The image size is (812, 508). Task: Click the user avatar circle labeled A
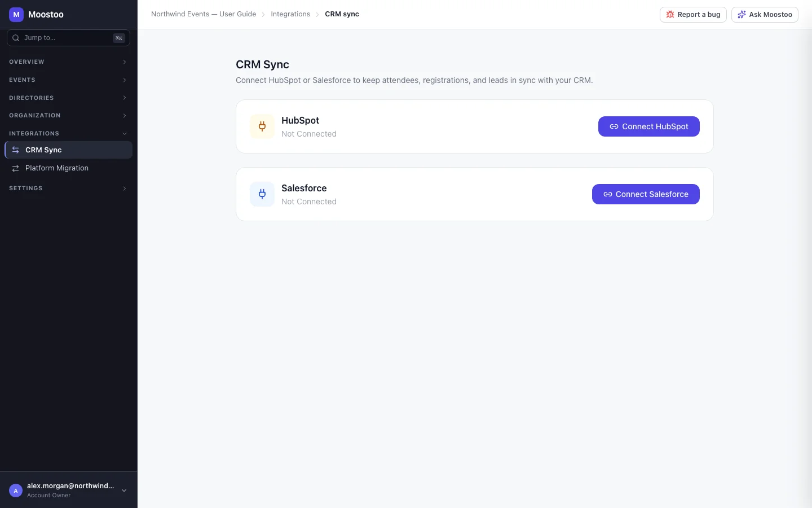(16, 491)
